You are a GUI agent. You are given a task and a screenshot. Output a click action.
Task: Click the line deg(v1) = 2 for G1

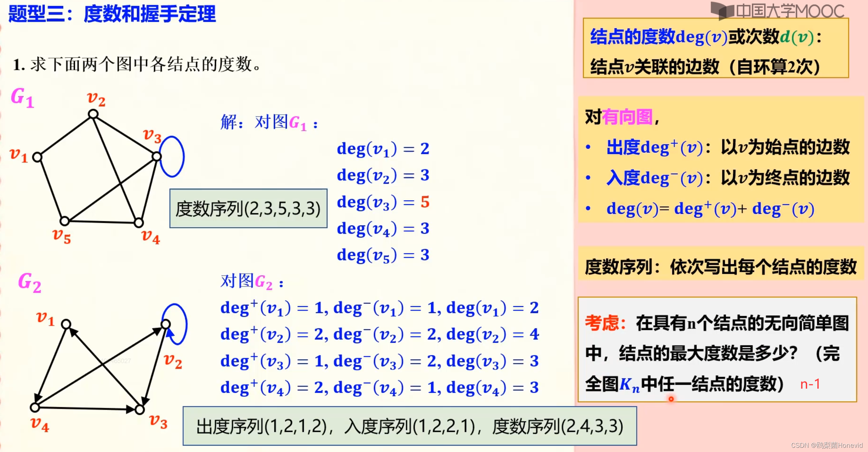pyautogui.click(x=383, y=149)
